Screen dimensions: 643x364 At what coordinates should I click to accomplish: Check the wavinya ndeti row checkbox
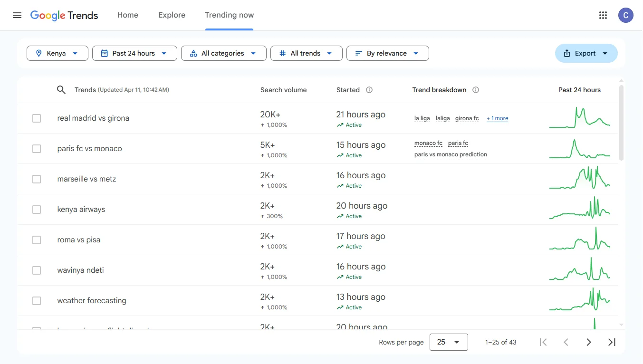[37, 270]
